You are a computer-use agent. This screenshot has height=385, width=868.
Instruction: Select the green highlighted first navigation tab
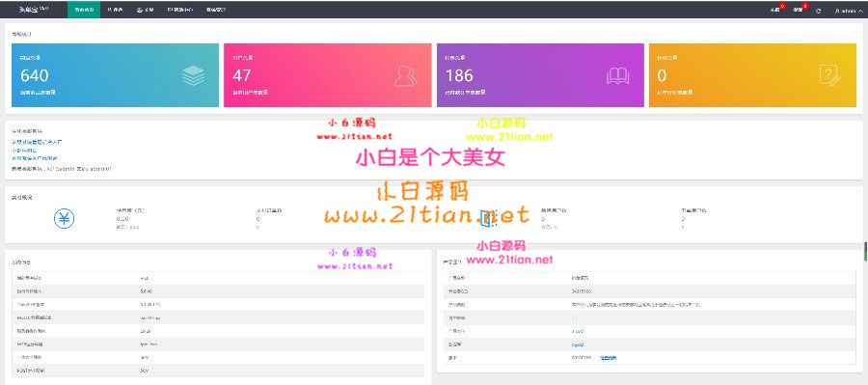pos(84,10)
